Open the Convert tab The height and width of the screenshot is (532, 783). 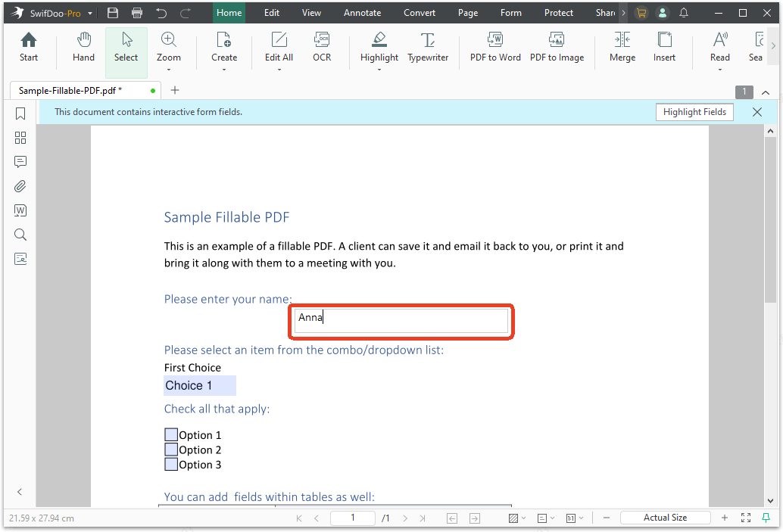[x=420, y=13]
